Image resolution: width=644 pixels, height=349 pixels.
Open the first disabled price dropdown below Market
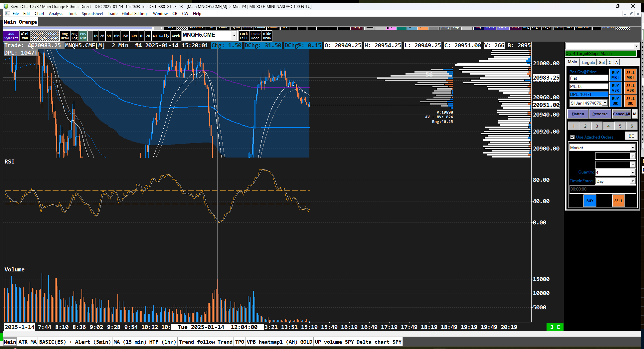(633, 156)
